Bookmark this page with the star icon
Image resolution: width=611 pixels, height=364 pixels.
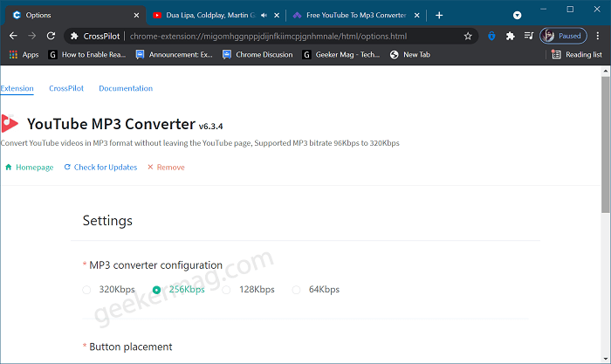[x=468, y=37]
